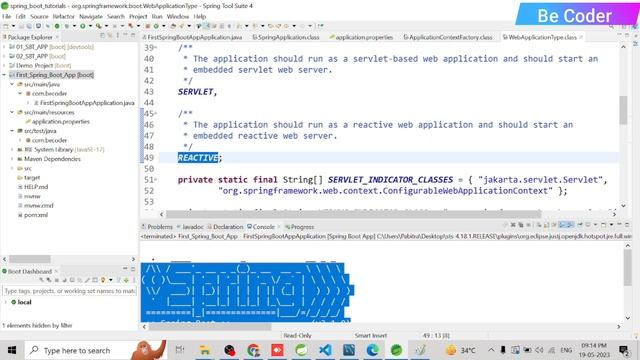This screenshot has height=360, width=640.
Task: Toggle Scroll Lock in Console toolbar
Action: [546, 225]
